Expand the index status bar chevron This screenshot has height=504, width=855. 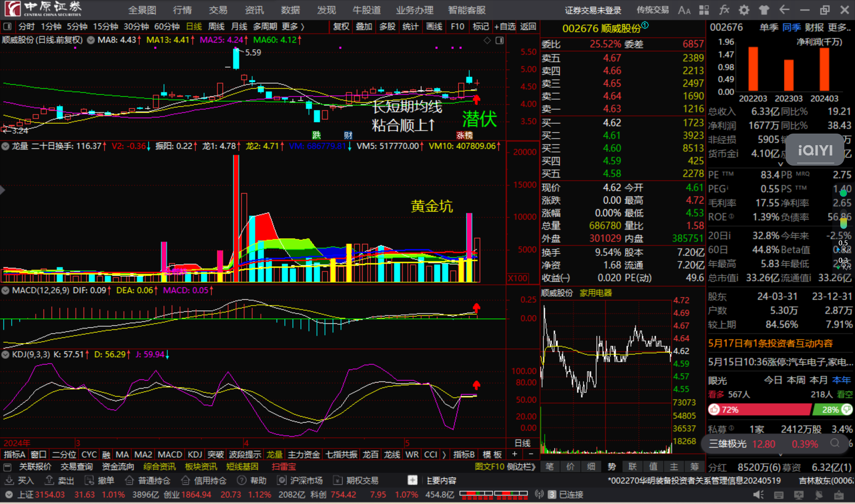(x=8, y=495)
